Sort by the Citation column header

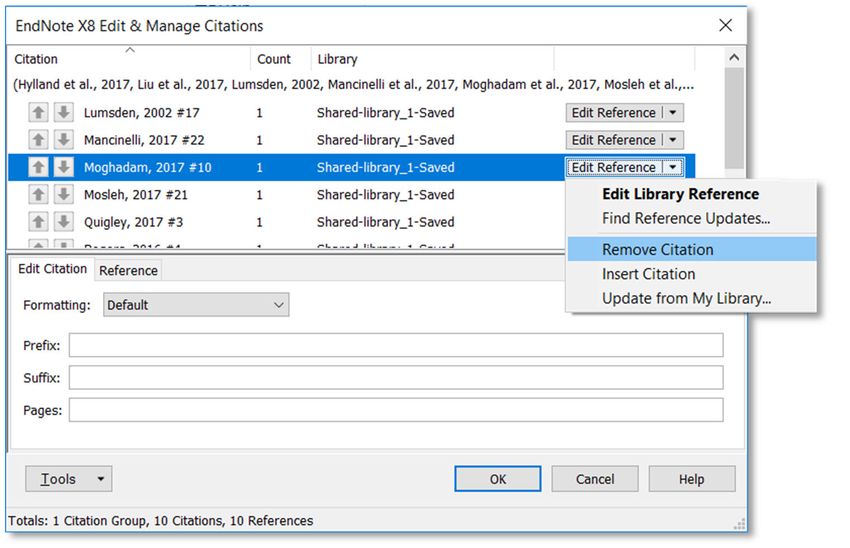(129, 59)
